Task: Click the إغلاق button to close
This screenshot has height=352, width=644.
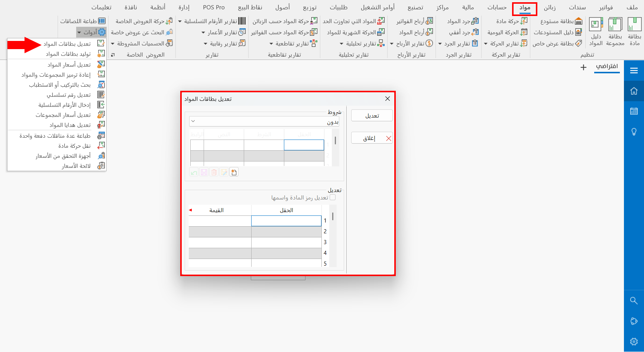Action: click(372, 138)
